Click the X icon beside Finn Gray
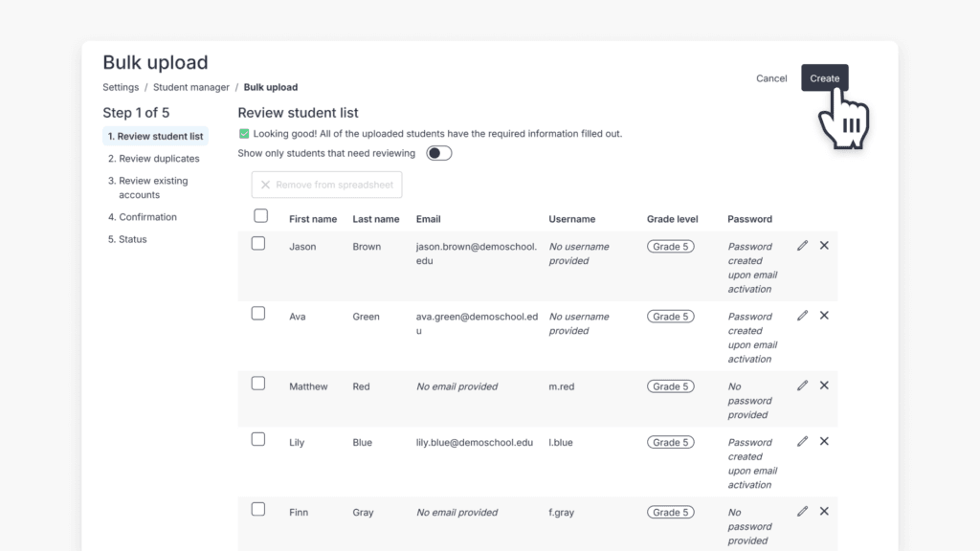This screenshot has width=980, height=551. [824, 511]
